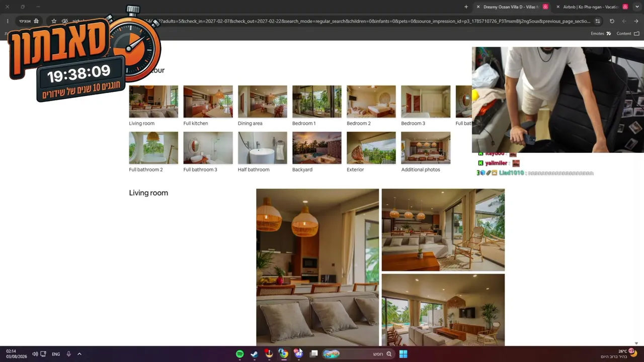
Task: Open Spotify from the taskbar
Action: 240,354
